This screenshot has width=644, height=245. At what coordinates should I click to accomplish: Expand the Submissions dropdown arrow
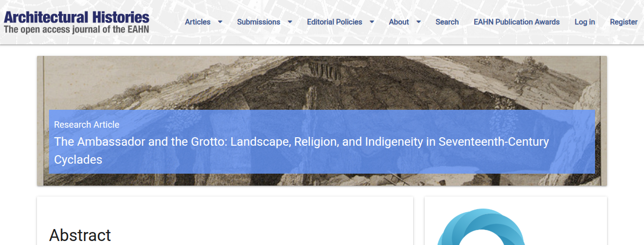290,22
